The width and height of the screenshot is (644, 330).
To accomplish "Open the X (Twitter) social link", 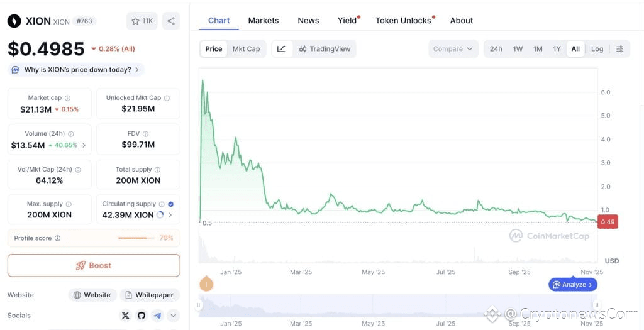I will pos(125,316).
